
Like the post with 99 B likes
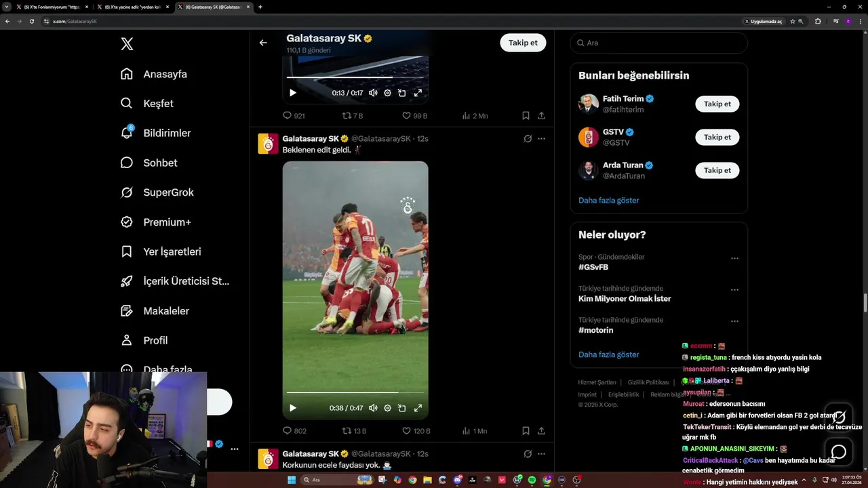414,116
